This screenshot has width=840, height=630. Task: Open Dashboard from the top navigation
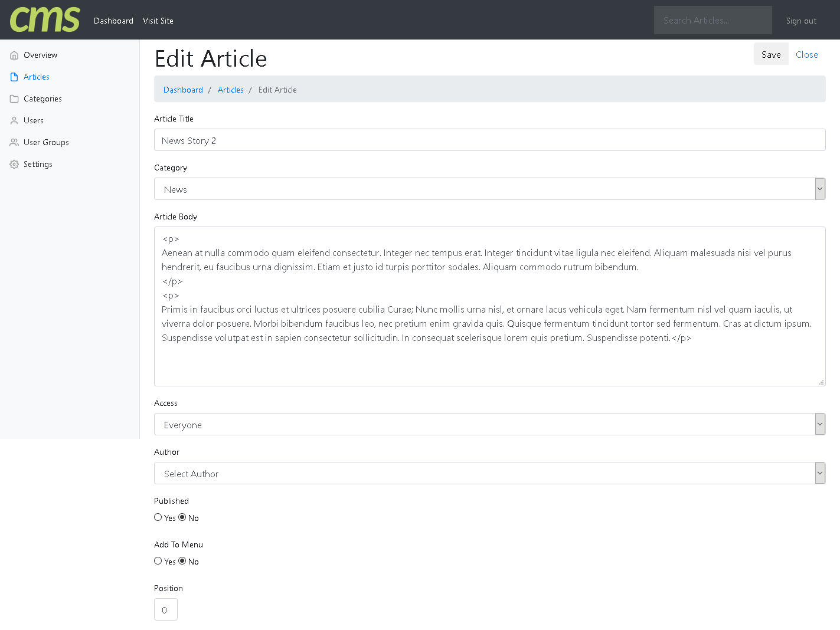pyautogui.click(x=113, y=21)
